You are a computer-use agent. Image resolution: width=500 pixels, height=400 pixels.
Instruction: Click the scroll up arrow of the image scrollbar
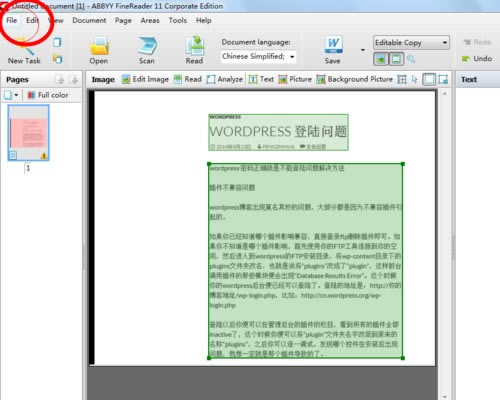(444, 94)
